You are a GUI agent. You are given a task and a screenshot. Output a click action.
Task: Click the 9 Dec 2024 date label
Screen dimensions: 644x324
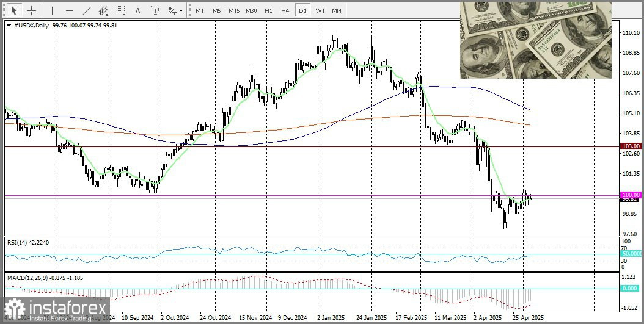(x=293, y=318)
